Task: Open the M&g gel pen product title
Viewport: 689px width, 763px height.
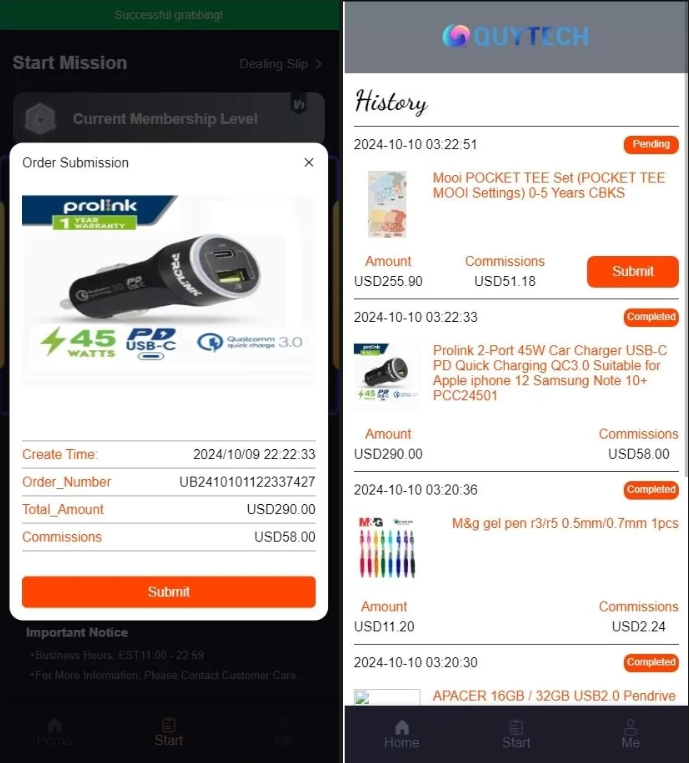Action: tap(565, 524)
